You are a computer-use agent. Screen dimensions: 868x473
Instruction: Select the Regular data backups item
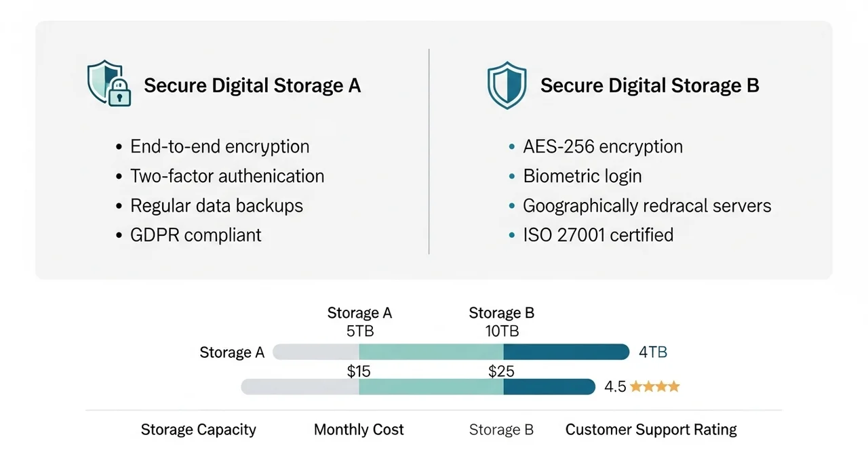[216, 205]
